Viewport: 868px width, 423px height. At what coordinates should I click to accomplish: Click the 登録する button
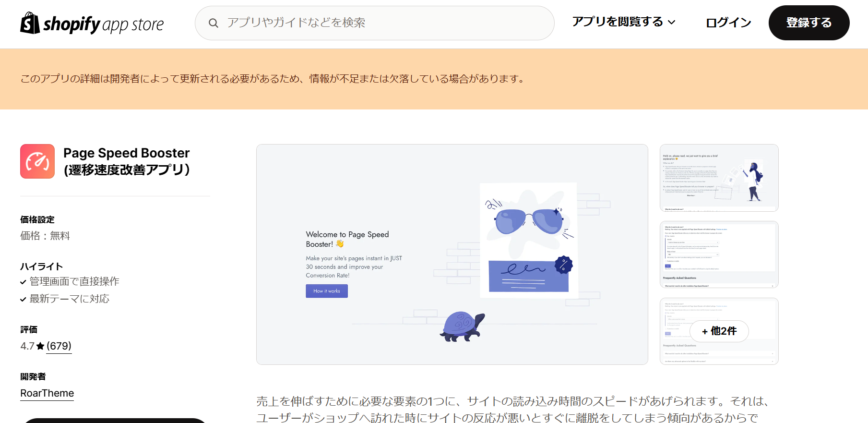tap(809, 23)
